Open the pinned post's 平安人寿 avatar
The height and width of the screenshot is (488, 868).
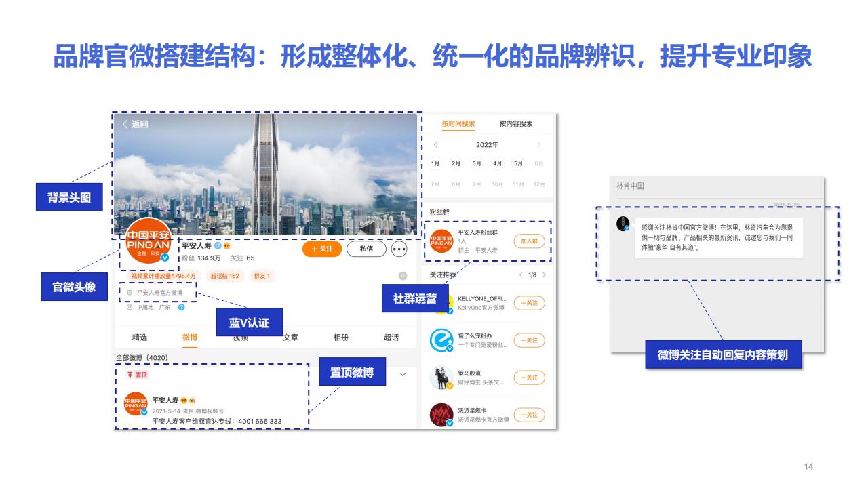coord(136,404)
